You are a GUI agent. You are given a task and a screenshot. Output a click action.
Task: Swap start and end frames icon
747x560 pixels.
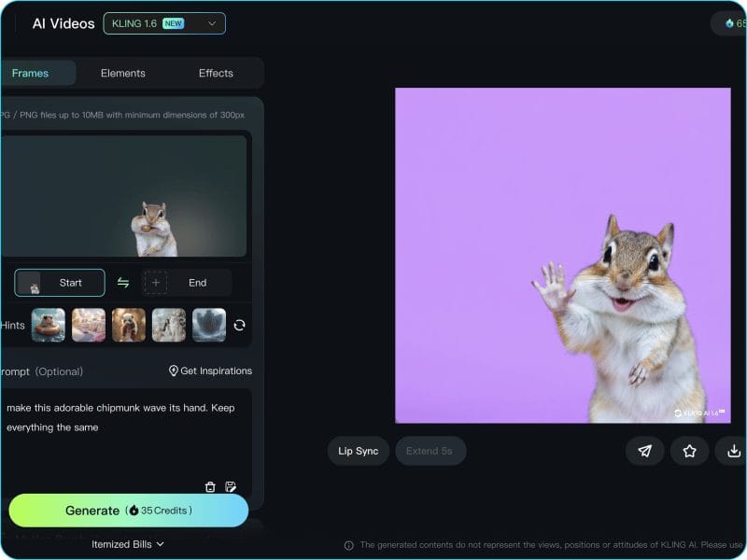123,283
